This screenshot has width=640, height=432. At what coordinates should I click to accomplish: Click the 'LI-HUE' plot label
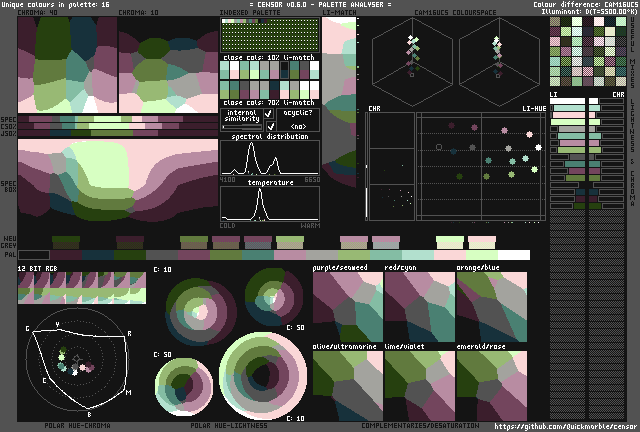click(534, 109)
